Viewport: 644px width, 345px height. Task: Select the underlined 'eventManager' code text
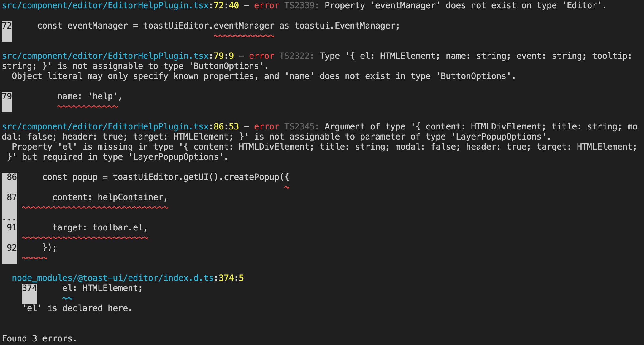coord(244,26)
